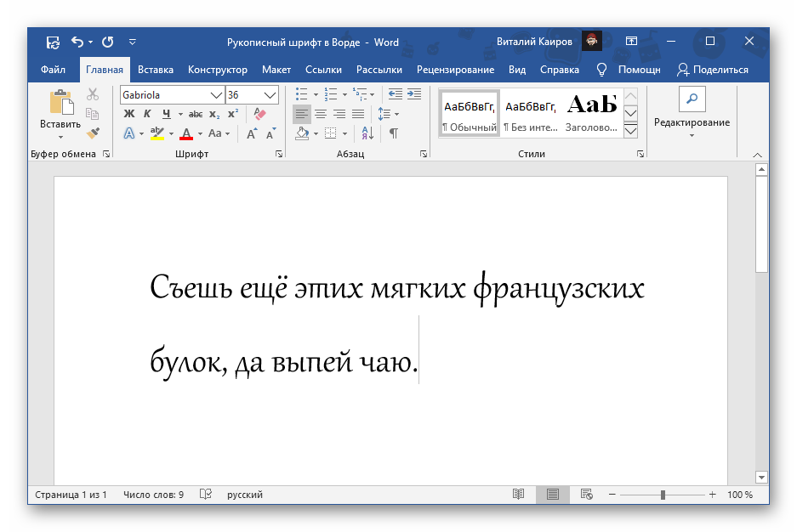Open the undo history dropdown arrow
797x532 pixels.
tap(90, 42)
